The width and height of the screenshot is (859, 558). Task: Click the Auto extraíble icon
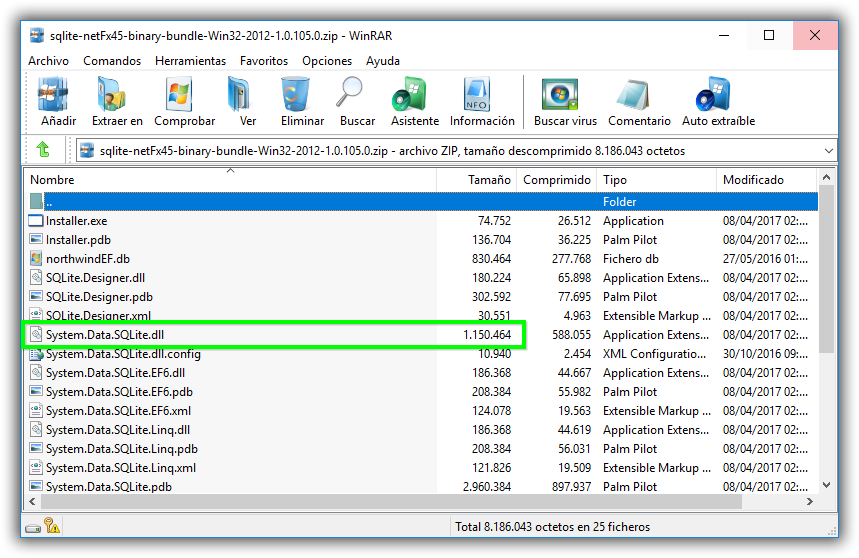[713, 94]
